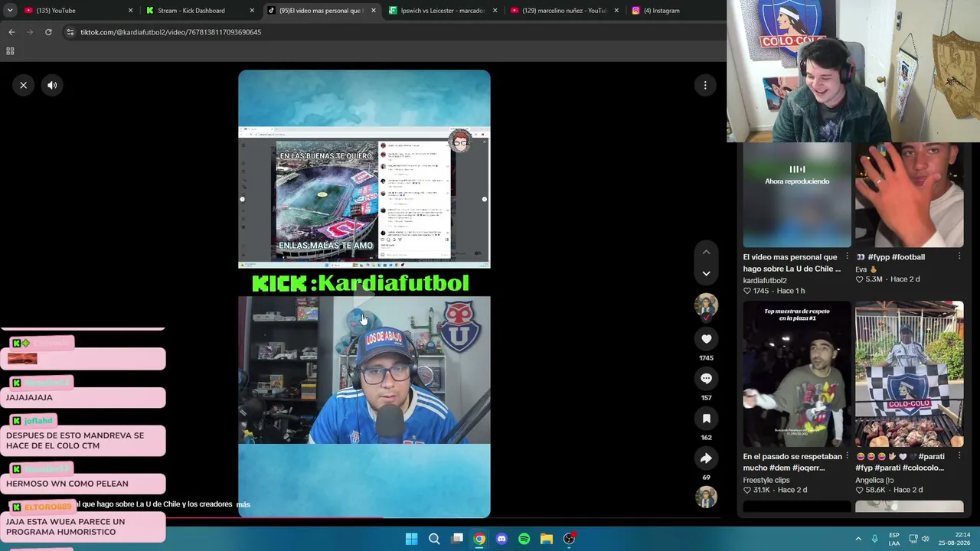
Task: Open the 'En el pasado se respetaban' title
Action: pyautogui.click(x=792, y=461)
